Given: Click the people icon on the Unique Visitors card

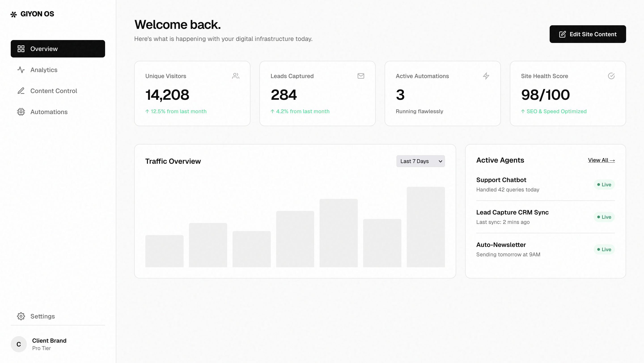Looking at the screenshot, I should tap(236, 76).
